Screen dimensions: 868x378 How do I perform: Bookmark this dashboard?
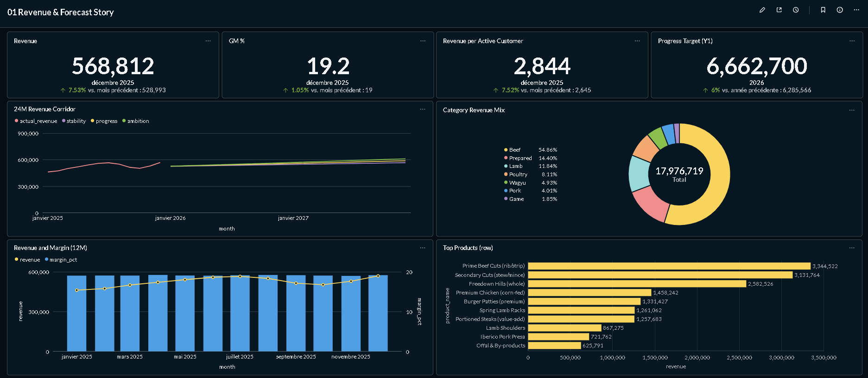coord(823,10)
